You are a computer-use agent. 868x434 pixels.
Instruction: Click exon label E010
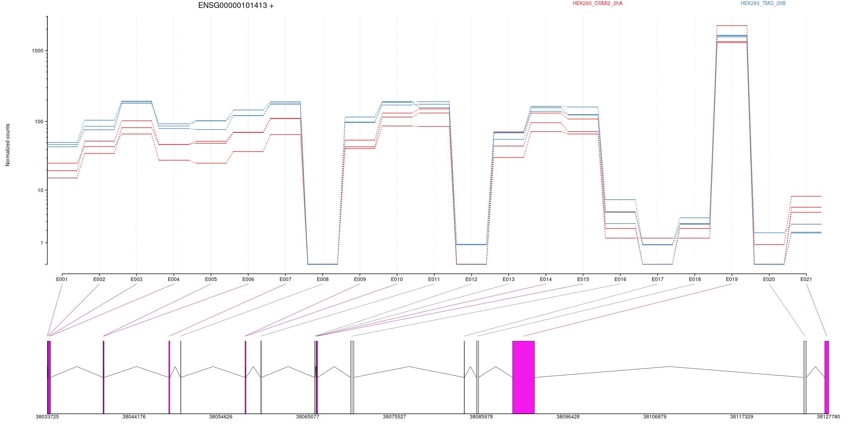point(397,280)
